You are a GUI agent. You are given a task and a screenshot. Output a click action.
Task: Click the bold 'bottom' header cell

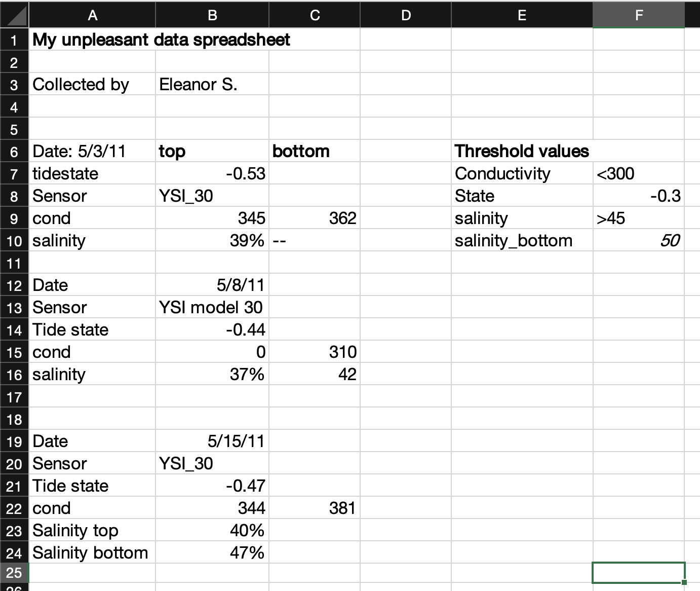pos(314,151)
